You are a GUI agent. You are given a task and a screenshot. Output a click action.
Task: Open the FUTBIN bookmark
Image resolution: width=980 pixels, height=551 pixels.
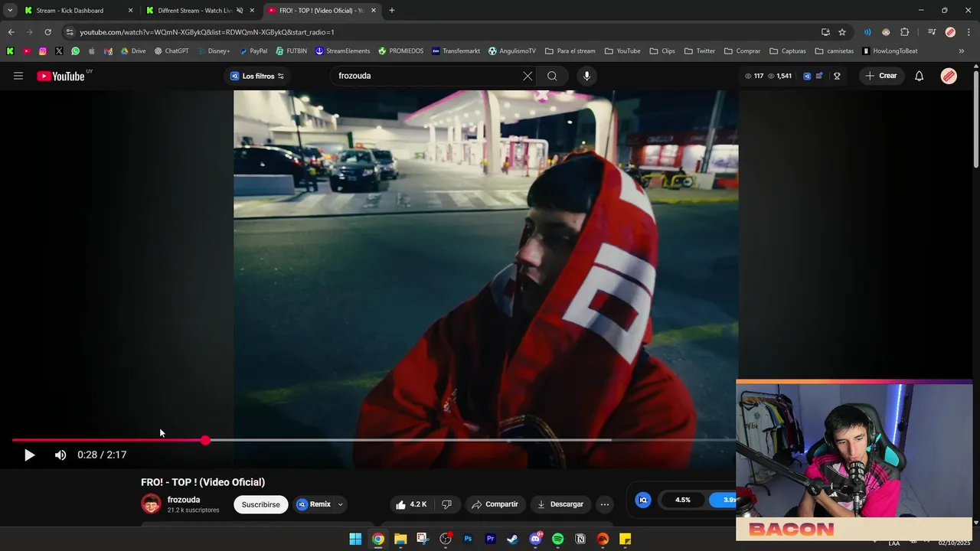point(291,51)
